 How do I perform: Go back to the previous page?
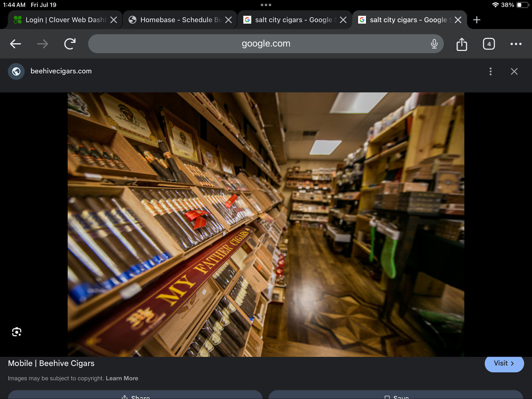pyautogui.click(x=15, y=44)
